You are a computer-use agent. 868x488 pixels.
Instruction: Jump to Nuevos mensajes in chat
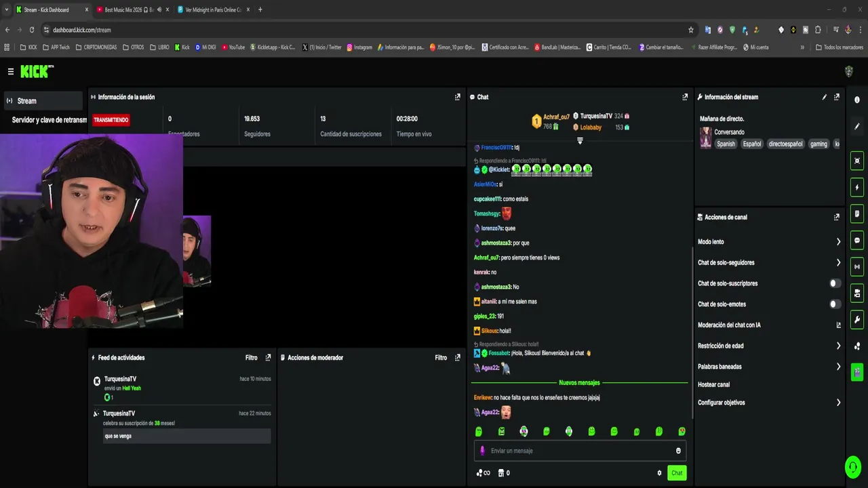click(579, 382)
